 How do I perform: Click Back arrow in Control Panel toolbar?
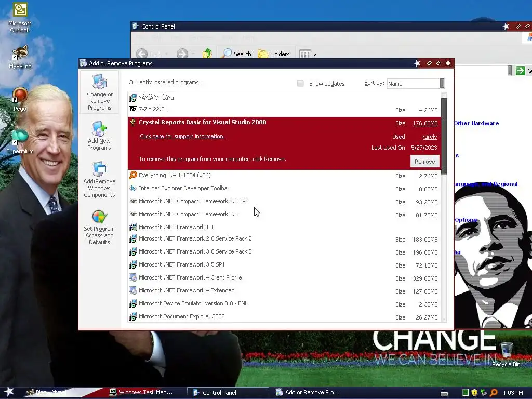(142, 54)
